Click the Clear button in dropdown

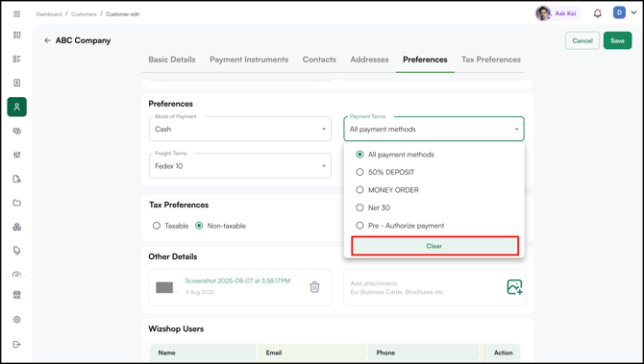tap(435, 246)
